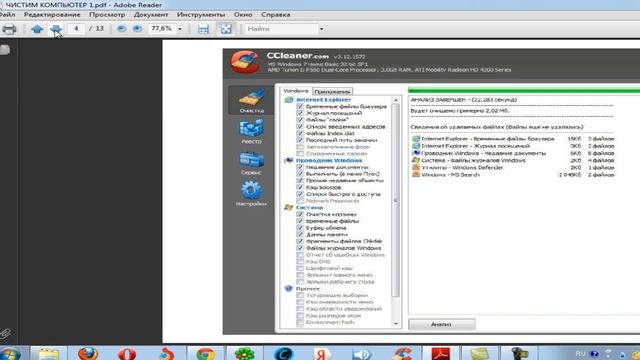Click the fit width scrolling icon

[203, 29]
